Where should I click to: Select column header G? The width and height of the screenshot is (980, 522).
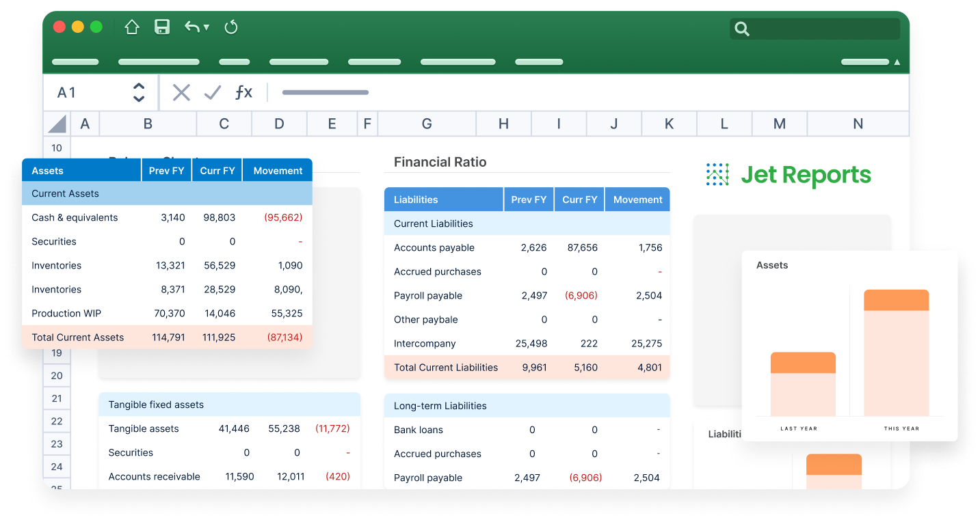click(x=426, y=124)
